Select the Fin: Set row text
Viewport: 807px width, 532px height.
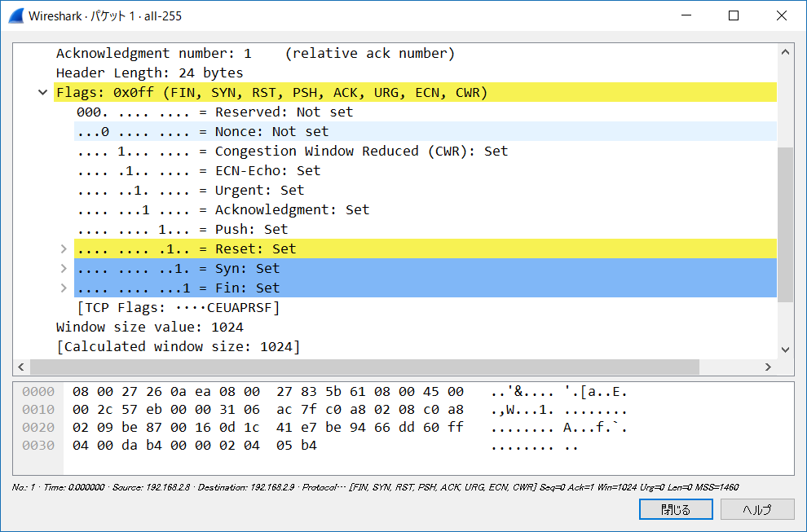[x=426, y=288]
